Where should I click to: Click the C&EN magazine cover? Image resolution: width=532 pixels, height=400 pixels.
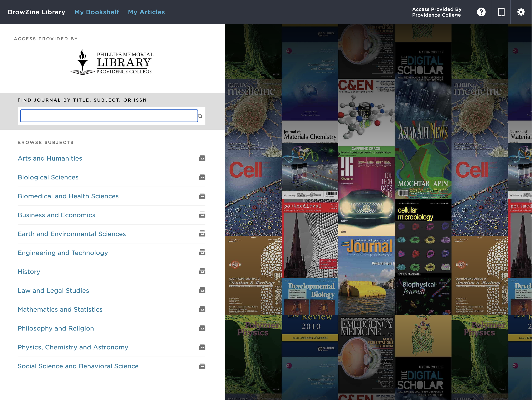pyautogui.click(x=366, y=118)
